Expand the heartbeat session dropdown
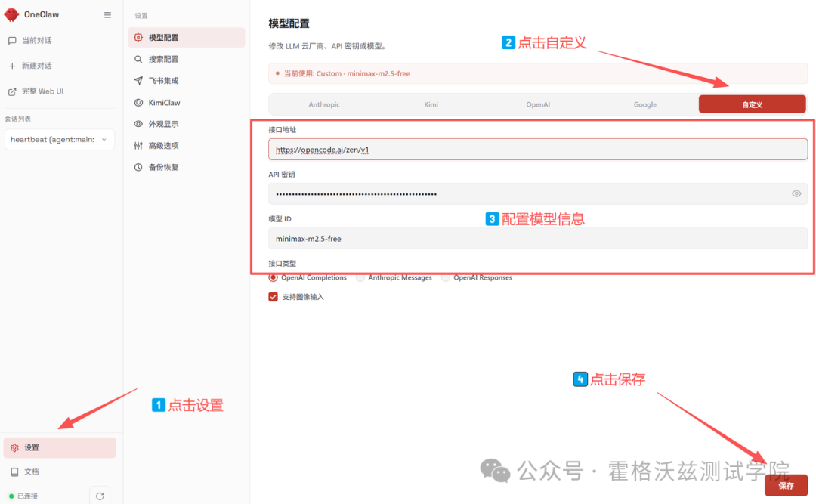This screenshot has width=816, height=504. point(60,140)
